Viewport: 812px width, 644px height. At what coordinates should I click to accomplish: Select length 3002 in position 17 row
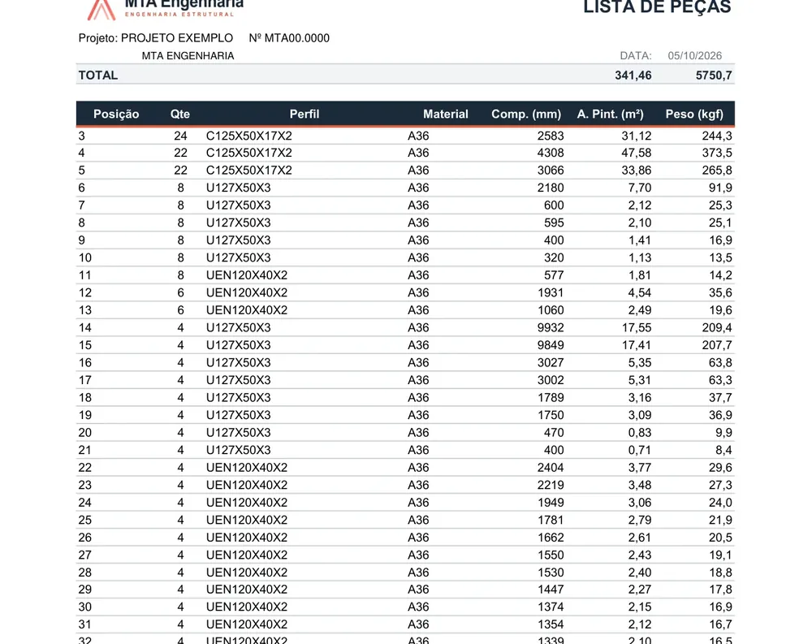[x=551, y=381]
